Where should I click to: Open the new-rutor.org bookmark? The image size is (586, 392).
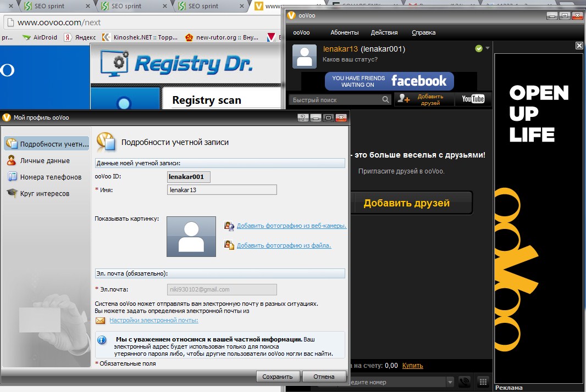[222, 37]
